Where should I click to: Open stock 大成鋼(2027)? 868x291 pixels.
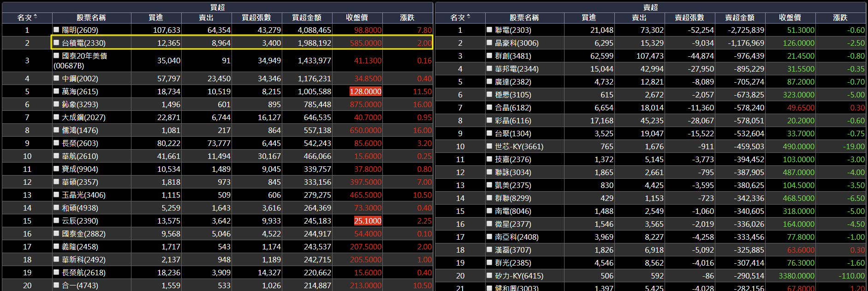click(x=84, y=117)
